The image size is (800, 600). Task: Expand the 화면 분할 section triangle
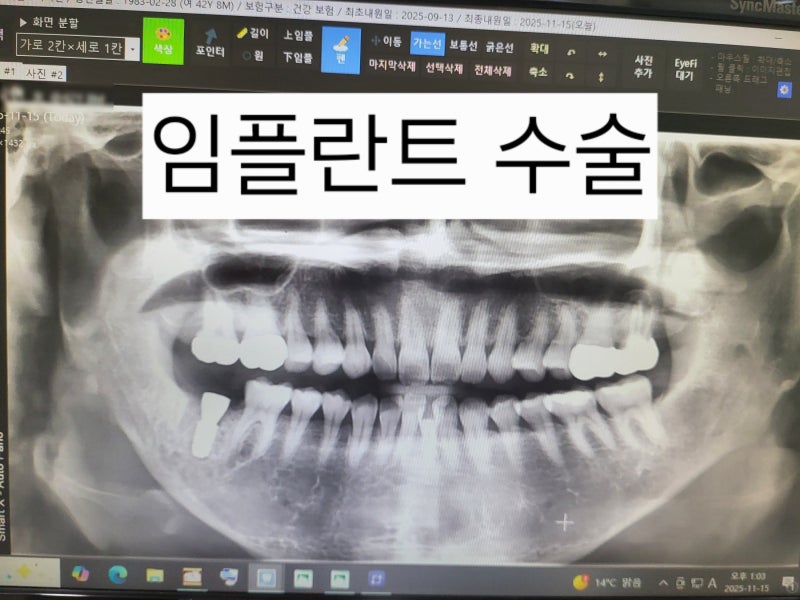(x=23, y=22)
